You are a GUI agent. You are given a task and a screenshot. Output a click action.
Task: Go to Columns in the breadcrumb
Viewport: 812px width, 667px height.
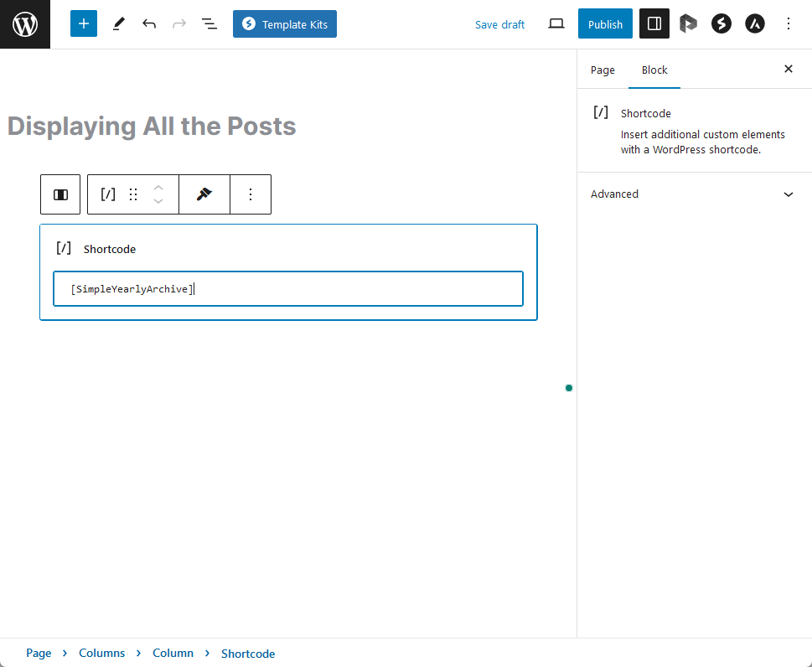pos(102,653)
